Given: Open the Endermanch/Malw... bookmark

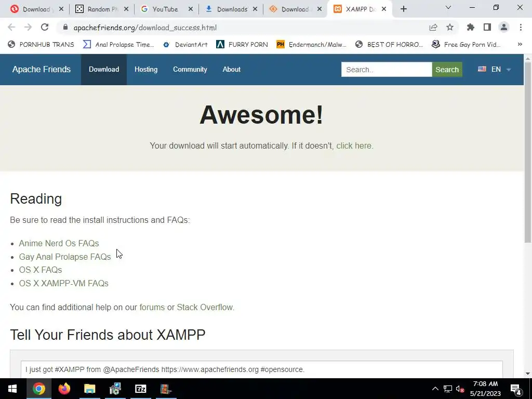Looking at the screenshot, I should tap(312, 45).
